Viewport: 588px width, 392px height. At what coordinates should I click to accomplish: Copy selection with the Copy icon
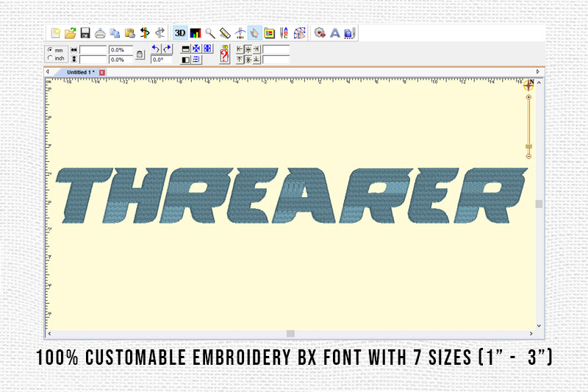115,33
